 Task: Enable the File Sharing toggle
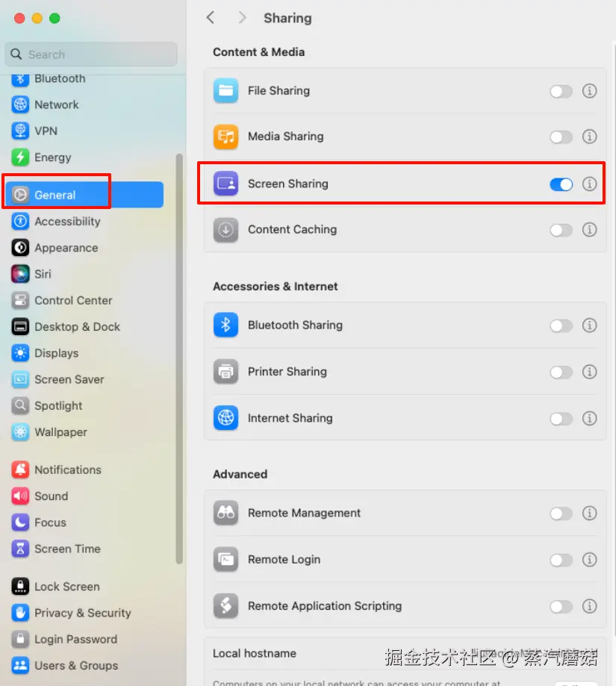[561, 91]
